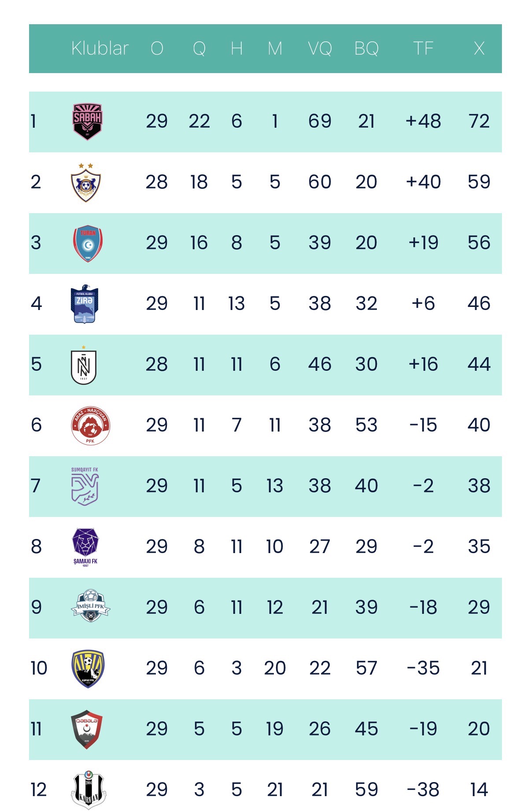This screenshot has width=531, height=812.
Task: Click the VQ column header
Action: 320,48
